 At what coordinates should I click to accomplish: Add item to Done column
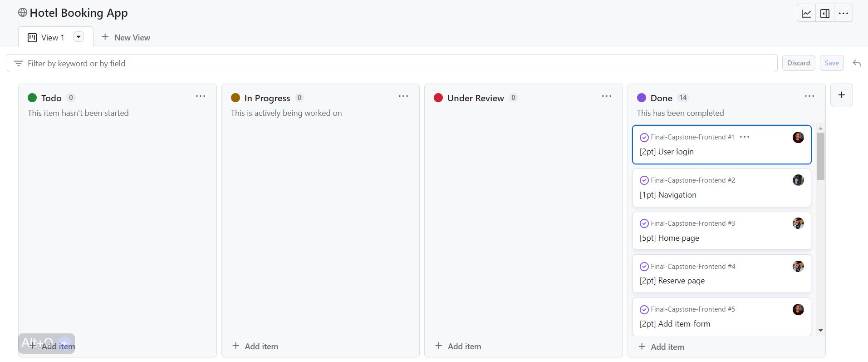(x=661, y=347)
